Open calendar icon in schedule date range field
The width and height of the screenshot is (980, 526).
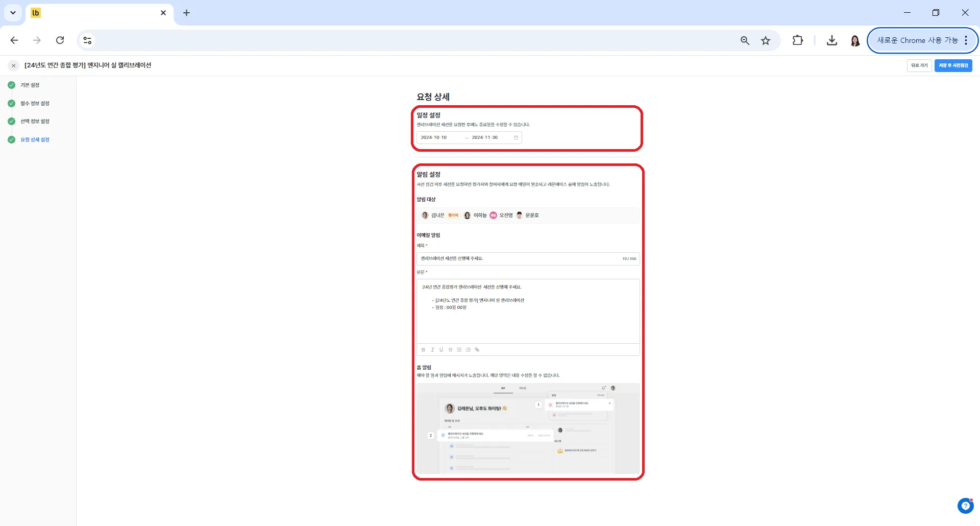click(516, 137)
